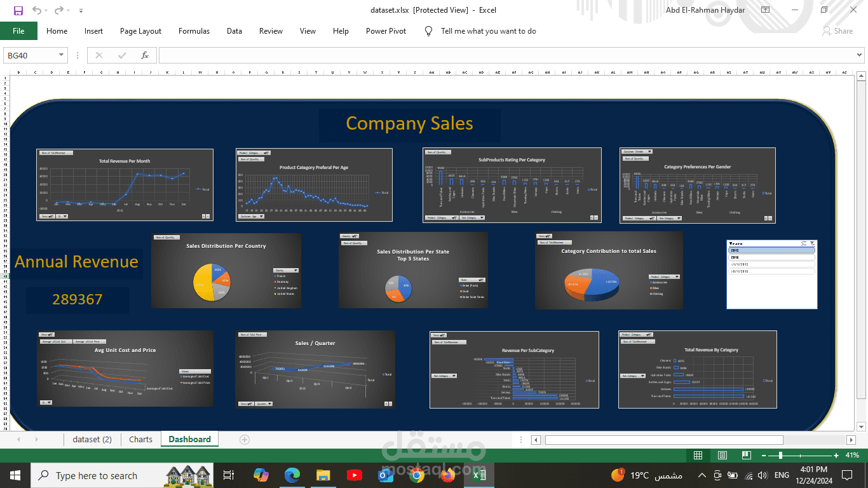Open State legend filter on Top 3 States chart

point(471,280)
